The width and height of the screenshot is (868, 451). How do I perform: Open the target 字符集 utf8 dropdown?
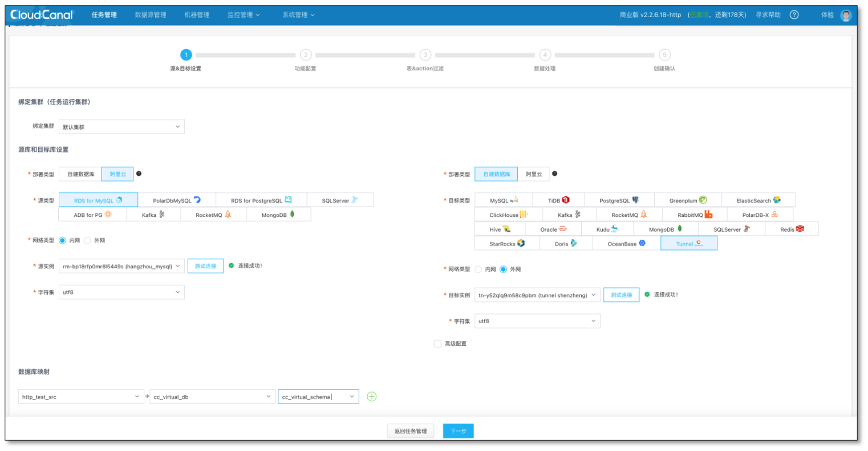tap(537, 321)
